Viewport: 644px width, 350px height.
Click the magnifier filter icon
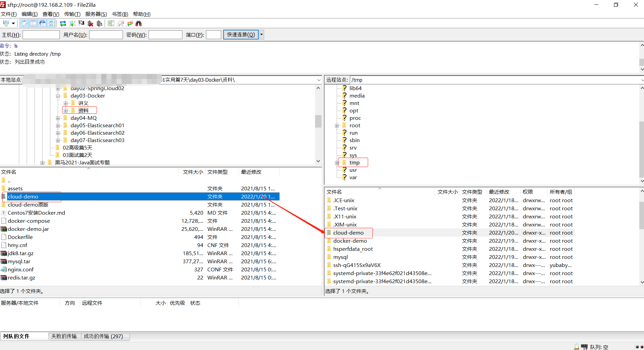(x=121, y=23)
